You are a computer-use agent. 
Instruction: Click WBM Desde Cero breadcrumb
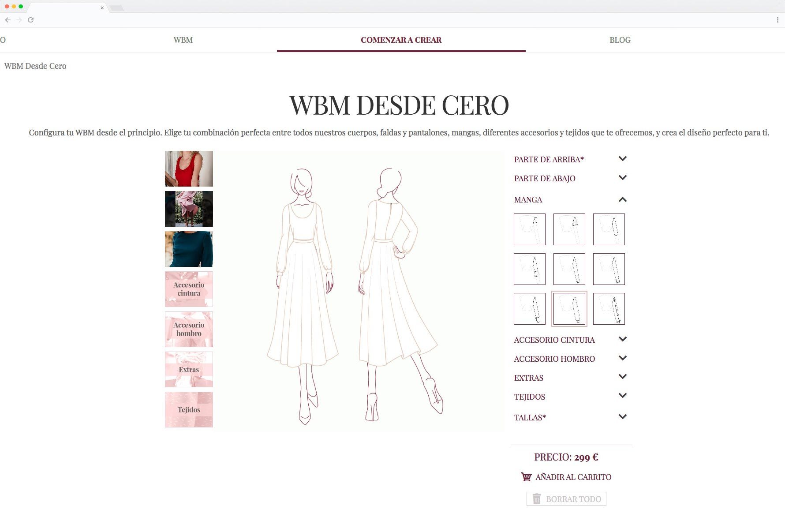[35, 66]
